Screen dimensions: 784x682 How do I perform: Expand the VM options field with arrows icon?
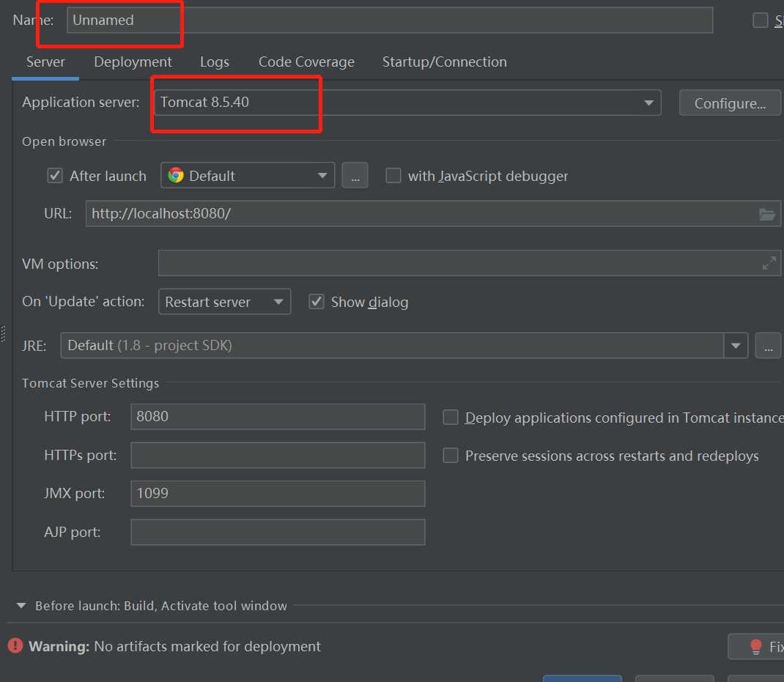click(769, 263)
